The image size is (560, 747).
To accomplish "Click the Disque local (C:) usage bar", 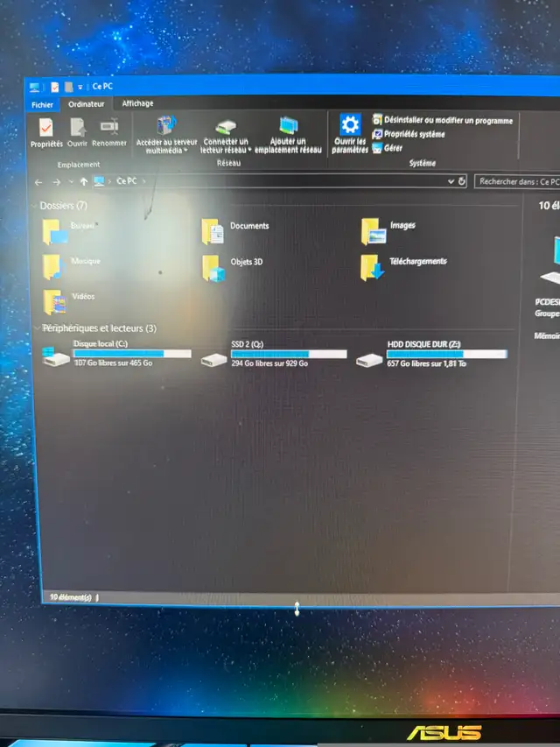I will click(132, 354).
